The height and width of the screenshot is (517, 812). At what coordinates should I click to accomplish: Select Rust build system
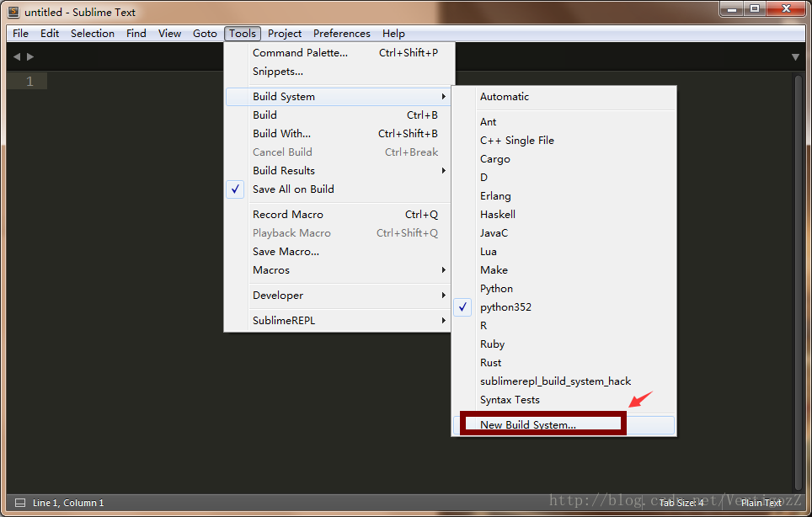[x=564, y=363]
